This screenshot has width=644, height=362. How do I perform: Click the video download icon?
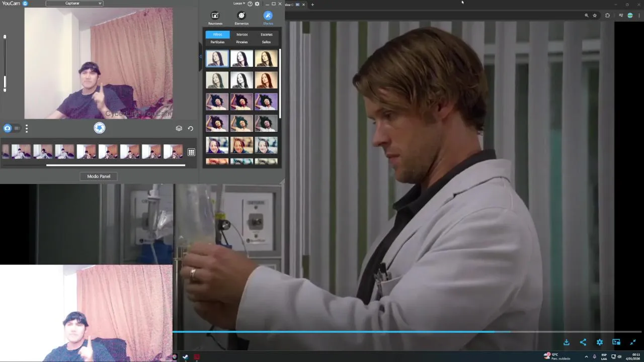click(567, 342)
